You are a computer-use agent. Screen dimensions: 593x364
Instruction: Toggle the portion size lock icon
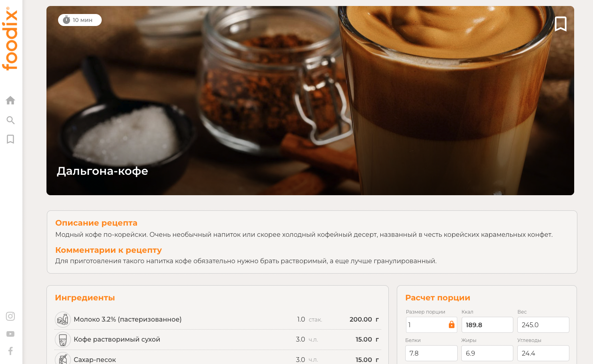(x=452, y=324)
